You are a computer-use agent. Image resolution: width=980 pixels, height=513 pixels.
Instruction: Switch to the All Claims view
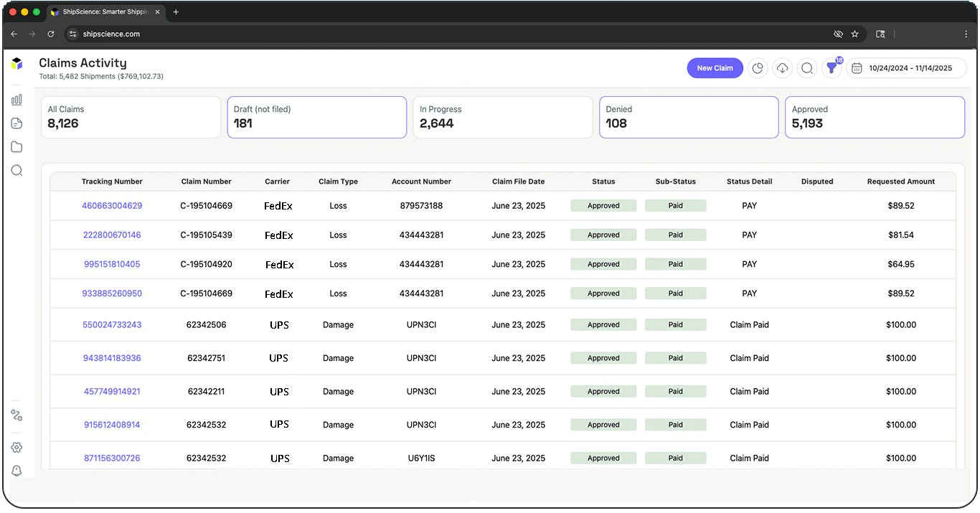[x=131, y=117]
